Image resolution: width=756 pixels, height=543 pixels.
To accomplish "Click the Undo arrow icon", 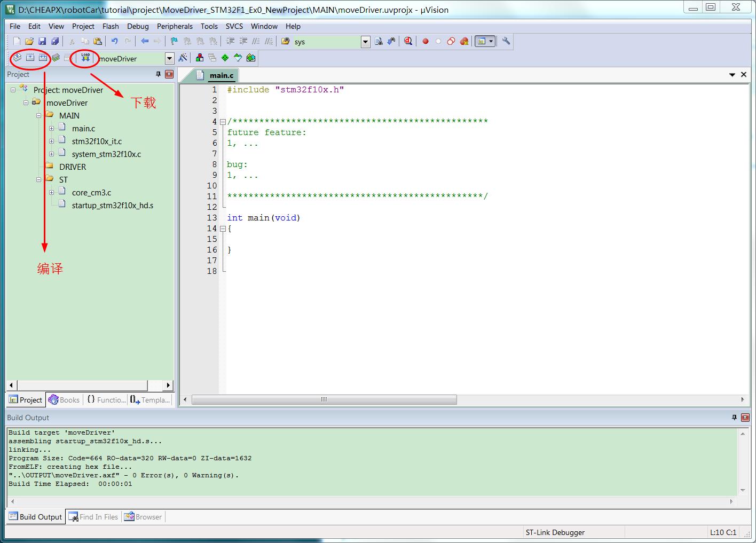I will click(114, 41).
